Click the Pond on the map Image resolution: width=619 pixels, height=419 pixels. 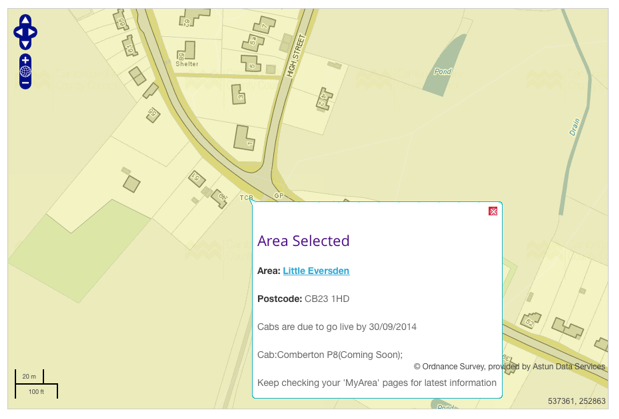pos(444,71)
